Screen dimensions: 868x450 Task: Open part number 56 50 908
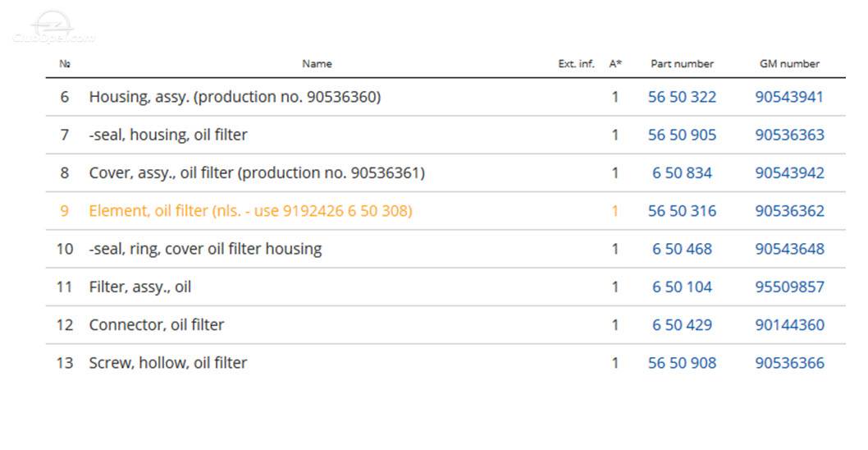tap(682, 363)
